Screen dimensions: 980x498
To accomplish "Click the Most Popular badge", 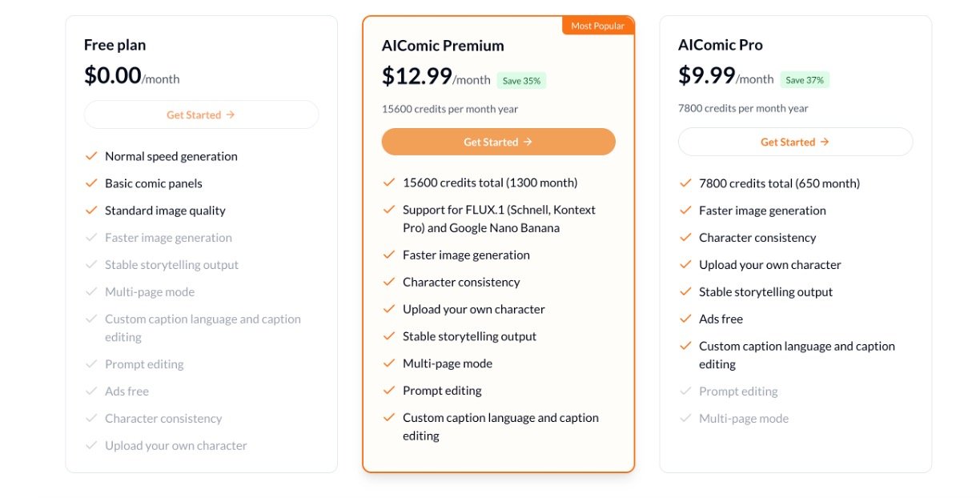I will coord(598,26).
